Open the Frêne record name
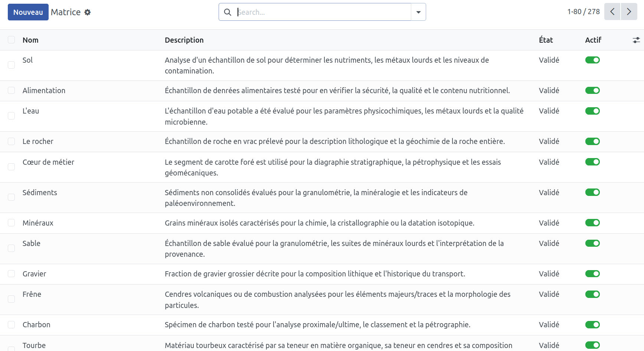The image size is (644, 351). click(32, 294)
